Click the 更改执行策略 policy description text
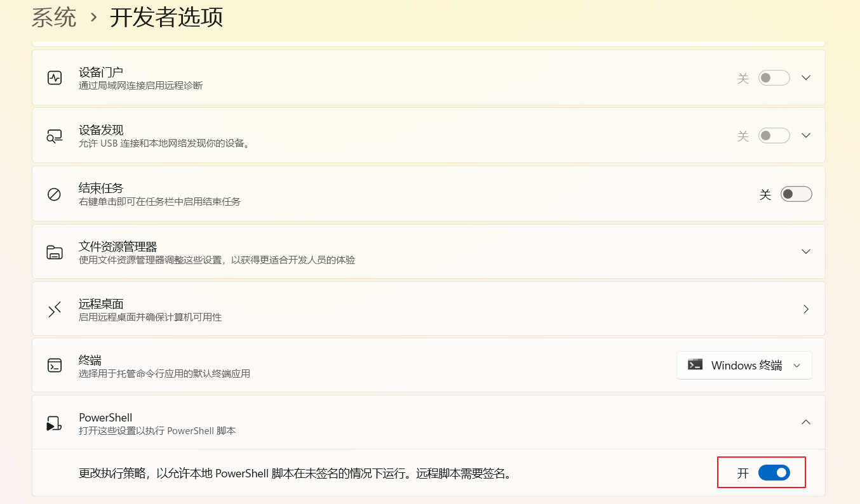 coord(295,474)
